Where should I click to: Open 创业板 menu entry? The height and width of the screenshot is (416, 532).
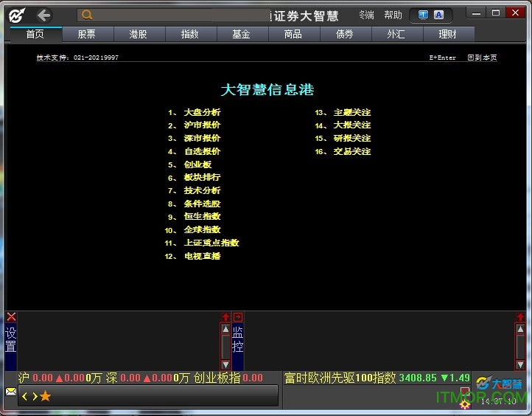[197, 164]
